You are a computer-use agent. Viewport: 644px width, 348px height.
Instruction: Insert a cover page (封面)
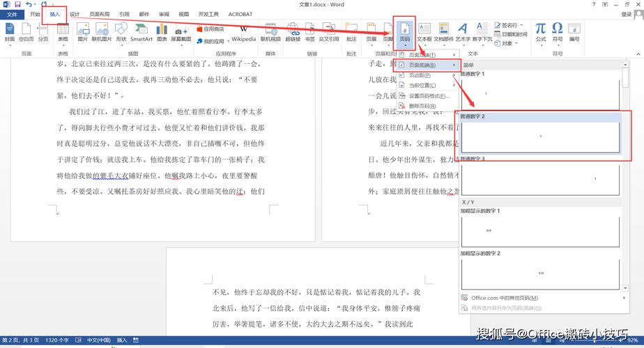(x=10, y=33)
